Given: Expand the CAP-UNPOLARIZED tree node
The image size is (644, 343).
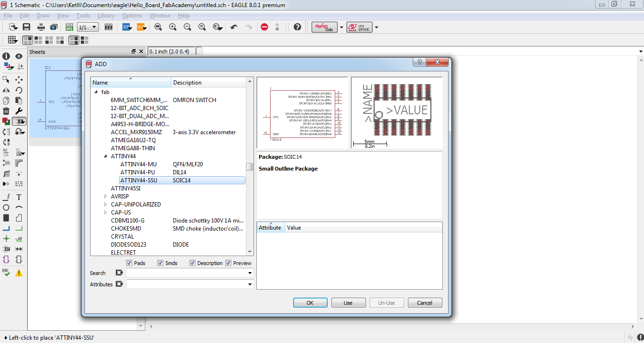Looking at the screenshot, I should 106,204.
